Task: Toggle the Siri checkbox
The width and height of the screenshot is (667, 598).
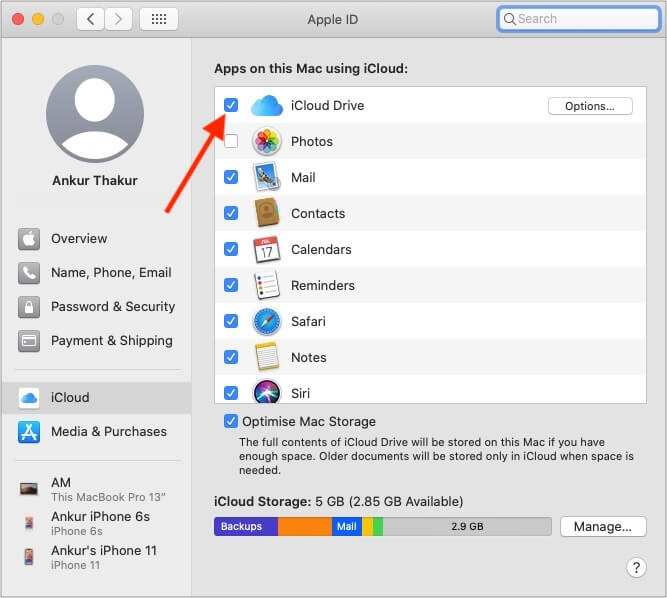Action: pyautogui.click(x=231, y=393)
